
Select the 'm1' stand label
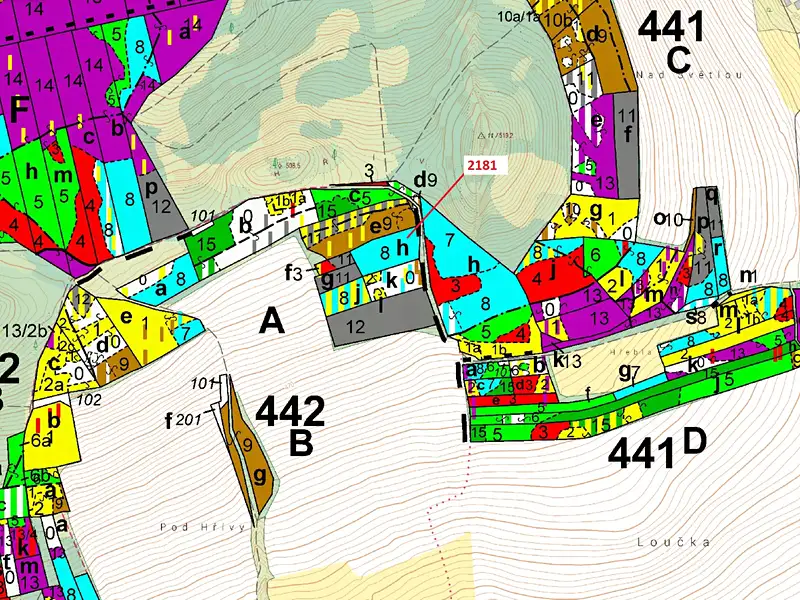pos(747,276)
